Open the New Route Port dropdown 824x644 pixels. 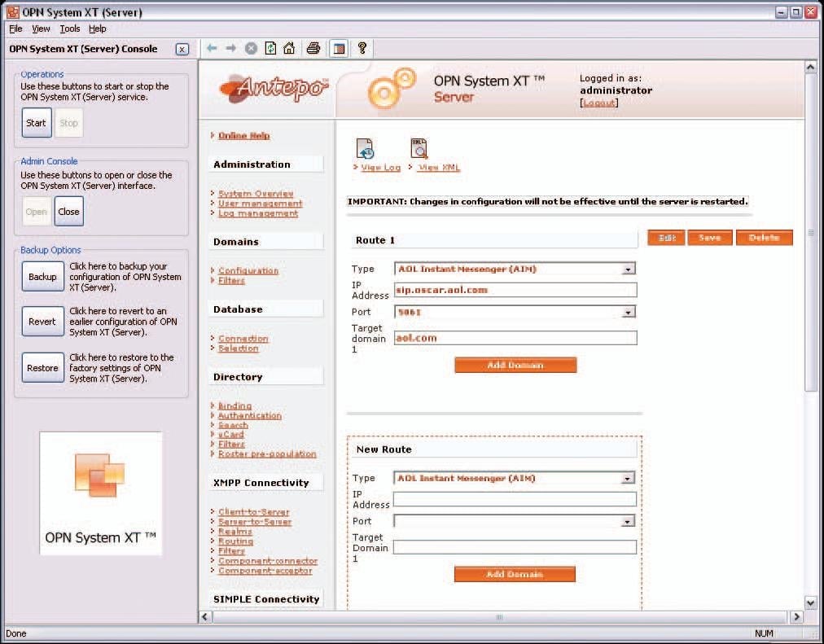click(x=628, y=522)
